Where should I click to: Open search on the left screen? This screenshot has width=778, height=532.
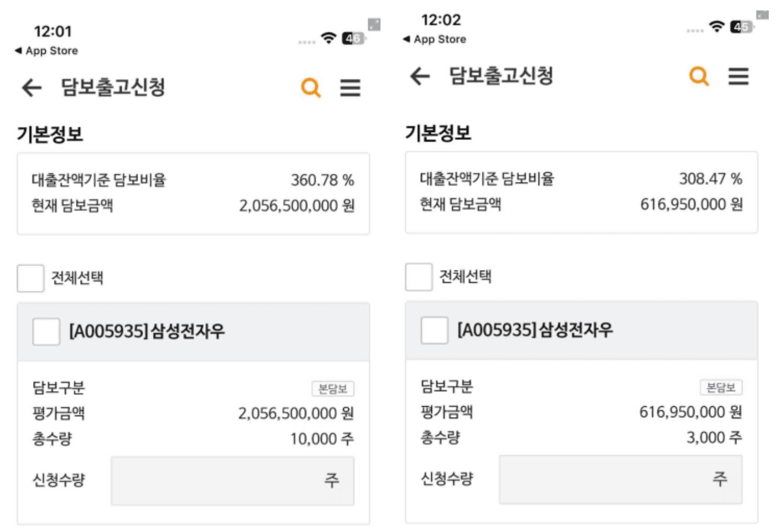311,88
